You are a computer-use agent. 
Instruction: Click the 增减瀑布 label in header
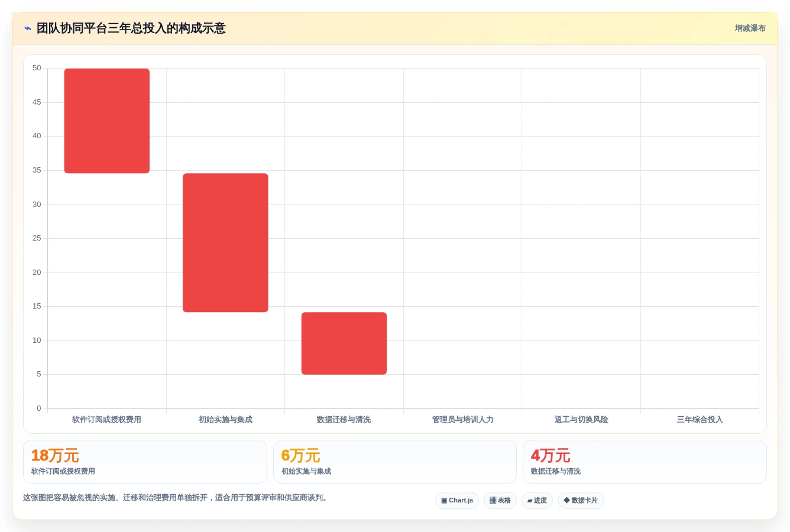point(750,28)
